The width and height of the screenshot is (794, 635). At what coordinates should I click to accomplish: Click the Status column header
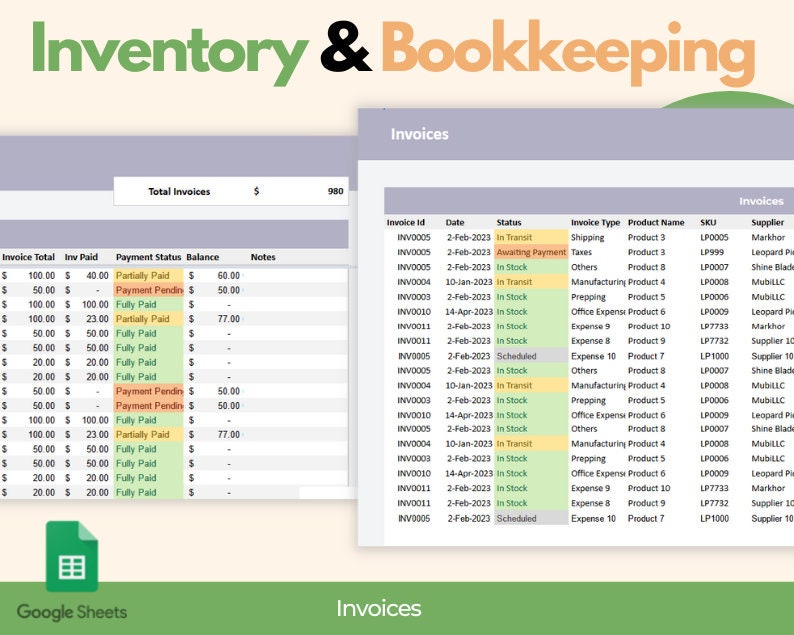click(x=509, y=222)
